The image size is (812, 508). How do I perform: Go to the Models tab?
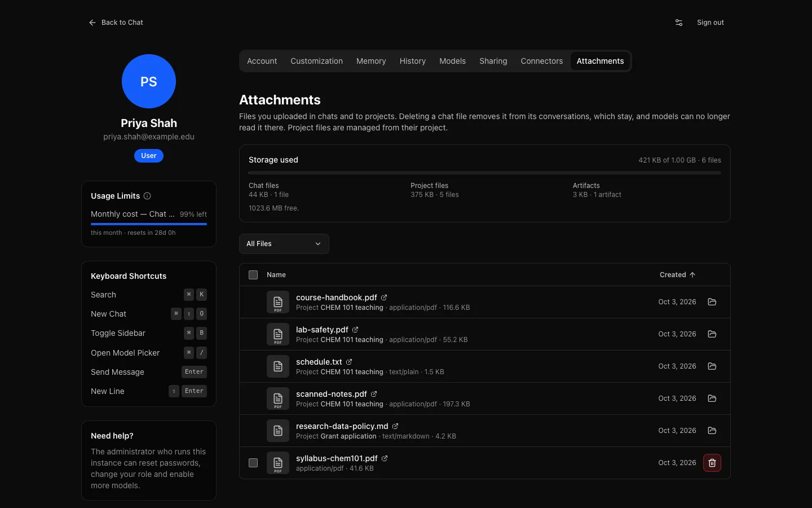[452, 61]
